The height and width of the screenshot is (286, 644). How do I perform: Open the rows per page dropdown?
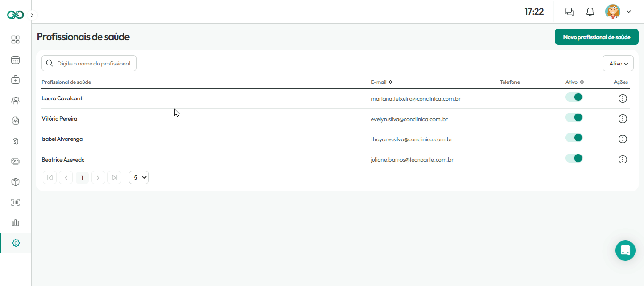pyautogui.click(x=139, y=177)
